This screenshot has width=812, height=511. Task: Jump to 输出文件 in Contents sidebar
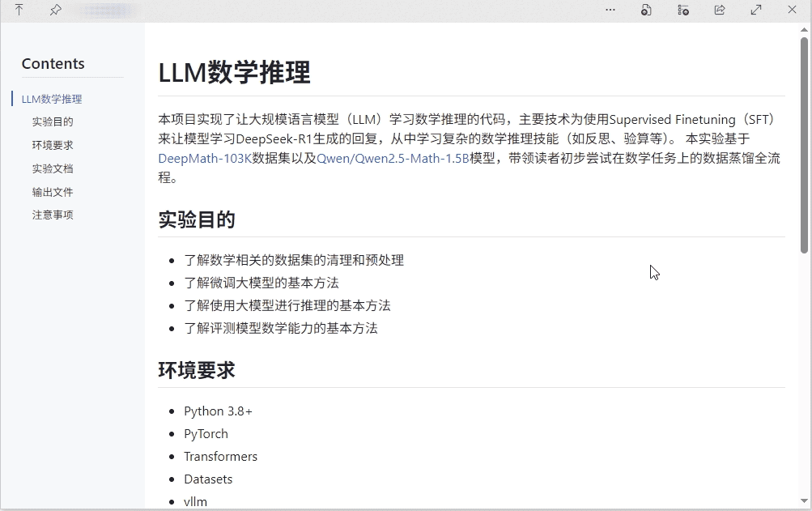(x=53, y=192)
